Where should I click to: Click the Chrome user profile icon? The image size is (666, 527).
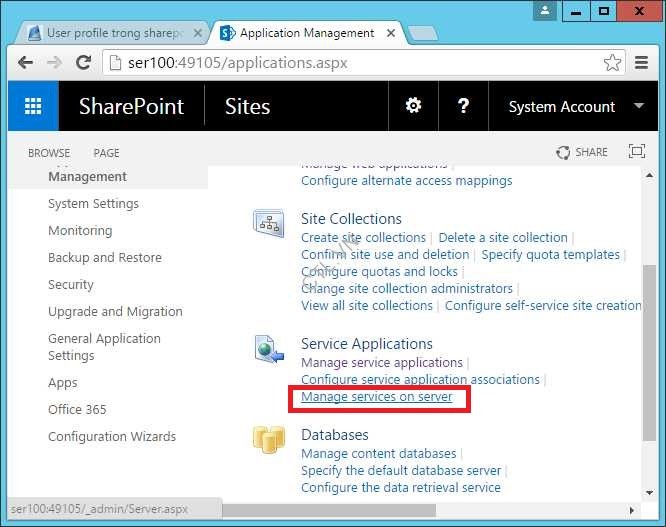(x=545, y=11)
